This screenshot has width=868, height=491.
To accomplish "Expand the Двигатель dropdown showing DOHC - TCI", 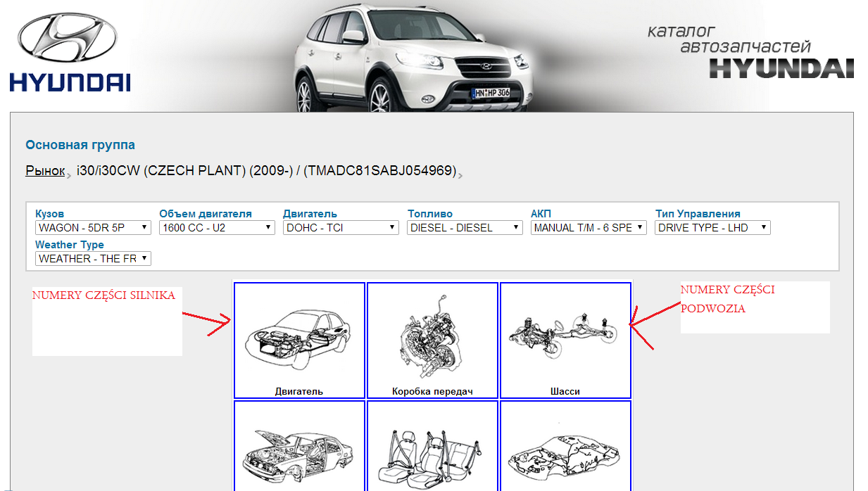I will 341,228.
